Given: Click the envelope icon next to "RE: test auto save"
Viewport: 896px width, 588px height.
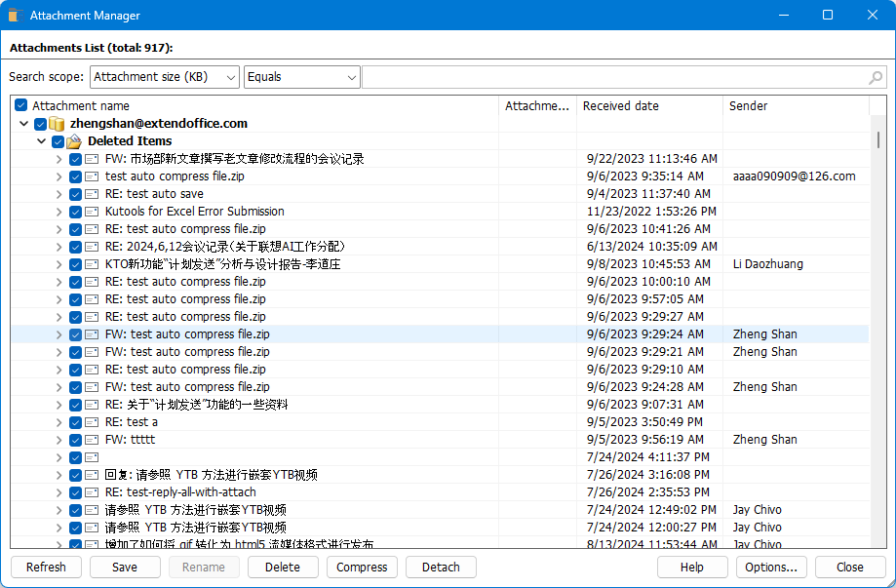Looking at the screenshot, I should pyautogui.click(x=92, y=193).
